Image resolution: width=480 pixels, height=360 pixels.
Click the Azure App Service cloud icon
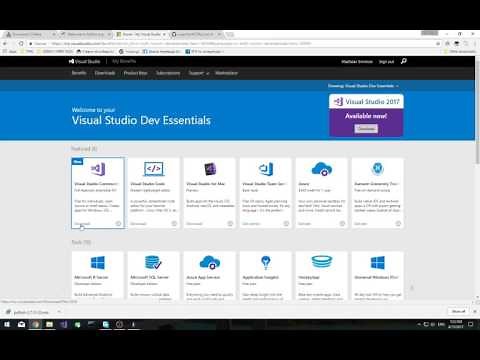(210, 263)
